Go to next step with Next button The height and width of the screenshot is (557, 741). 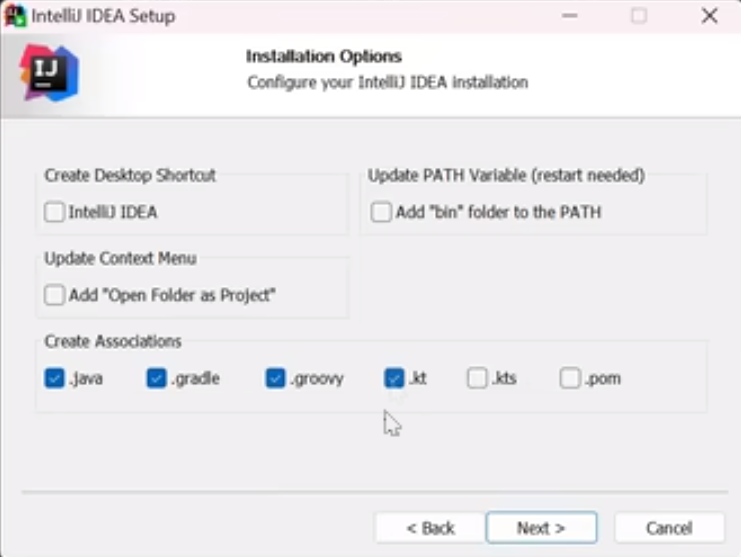tap(542, 527)
